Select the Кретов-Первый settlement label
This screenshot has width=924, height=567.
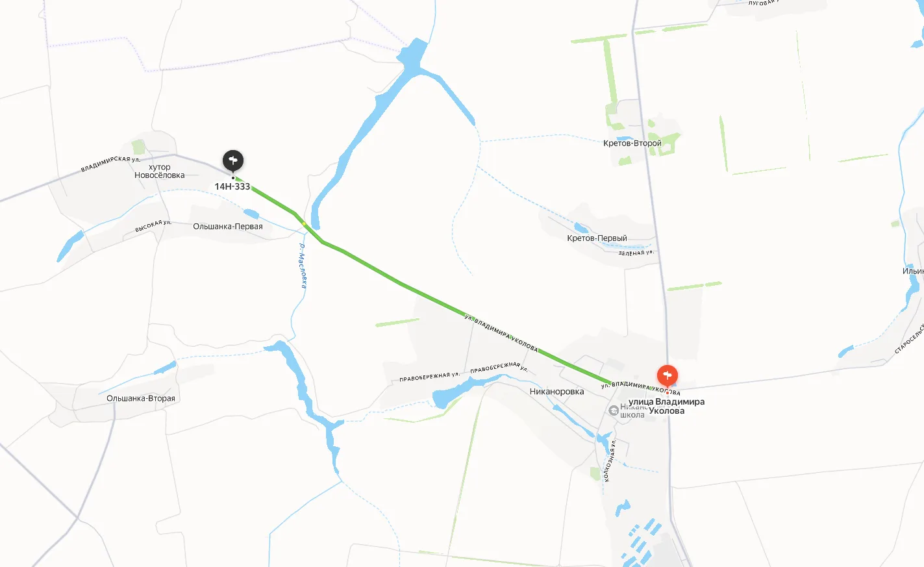pos(597,238)
